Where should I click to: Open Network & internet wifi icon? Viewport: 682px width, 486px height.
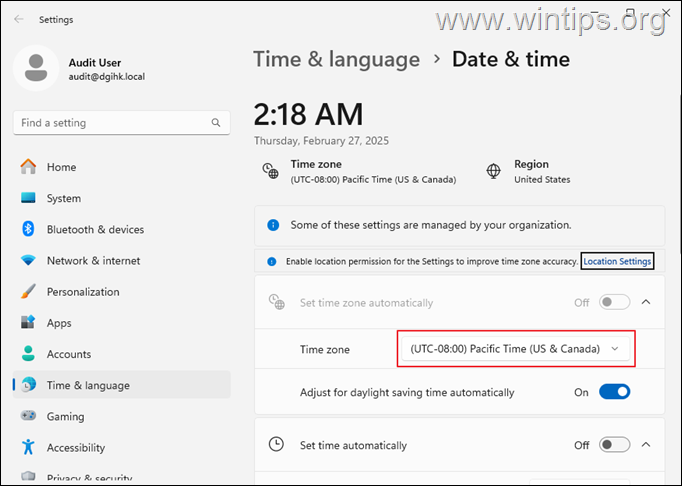tap(28, 260)
